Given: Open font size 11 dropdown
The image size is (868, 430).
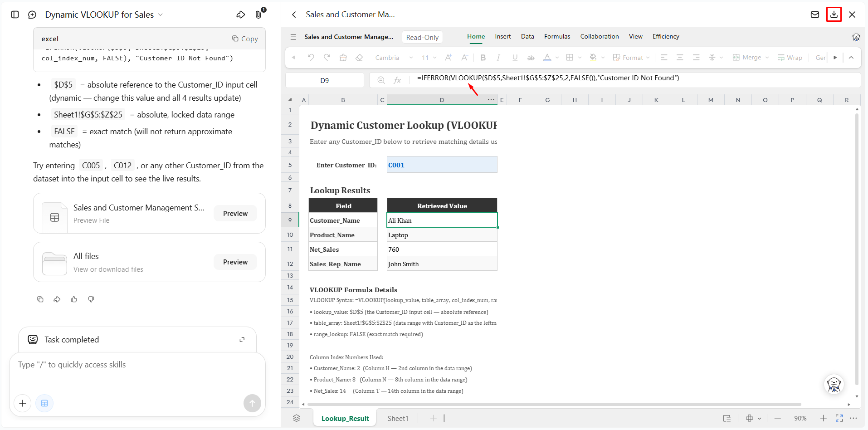Looking at the screenshot, I should click(429, 58).
